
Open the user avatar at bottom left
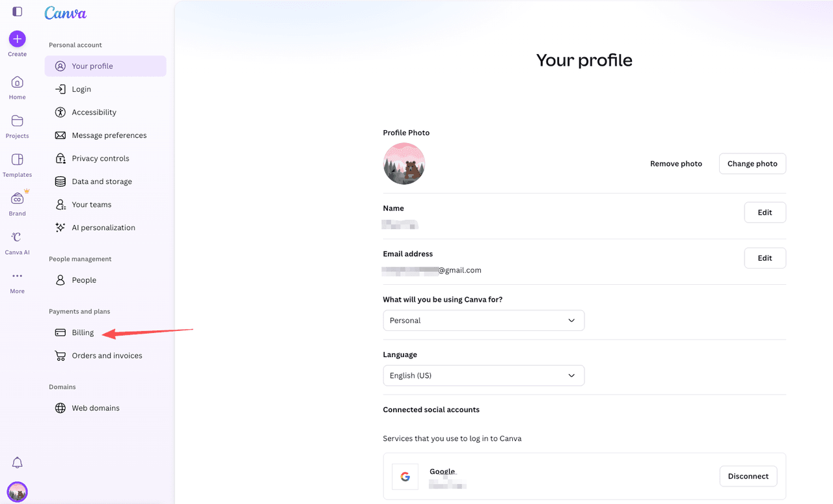(x=17, y=492)
